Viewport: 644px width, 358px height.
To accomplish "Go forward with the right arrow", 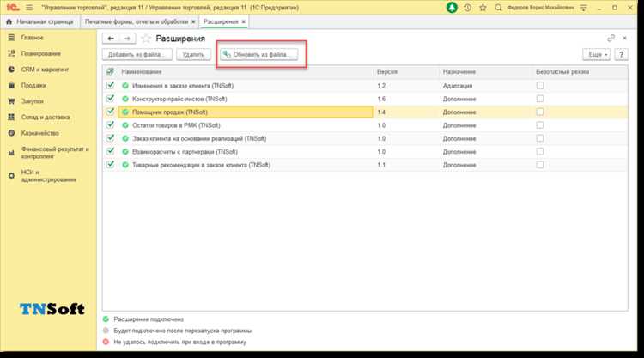I will click(x=127, y=39).
